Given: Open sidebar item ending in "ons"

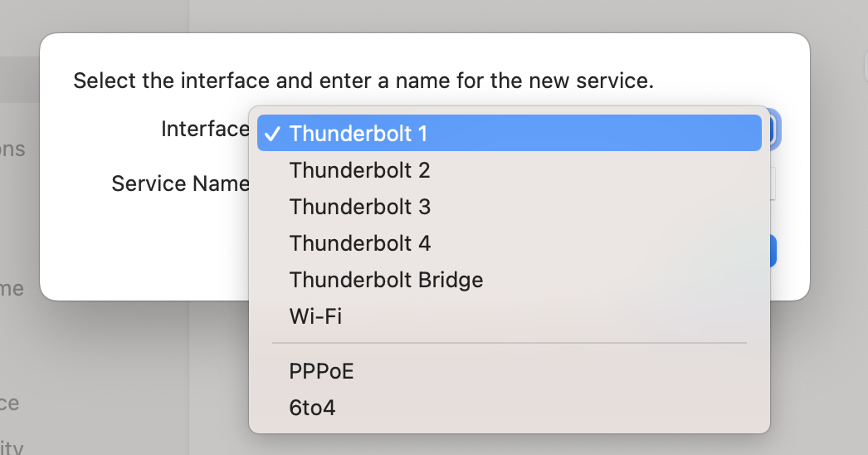Looking at the screenshot, I should 12,149.
